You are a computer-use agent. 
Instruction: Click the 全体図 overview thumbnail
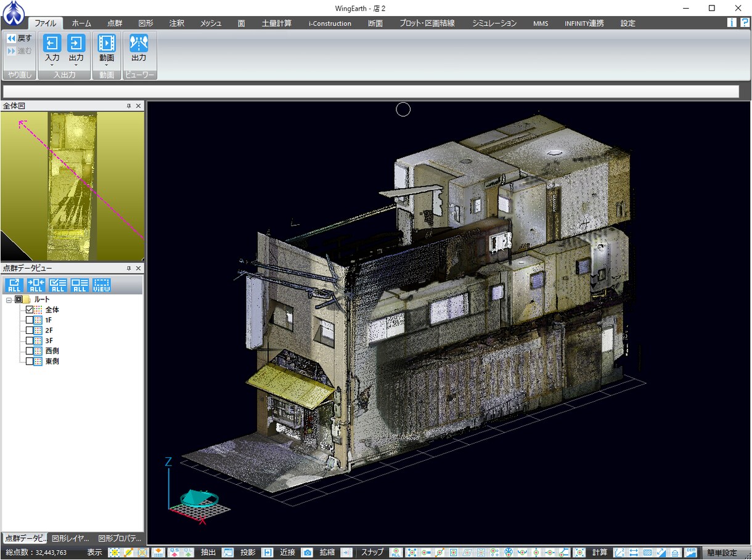(x=72, y=186)
